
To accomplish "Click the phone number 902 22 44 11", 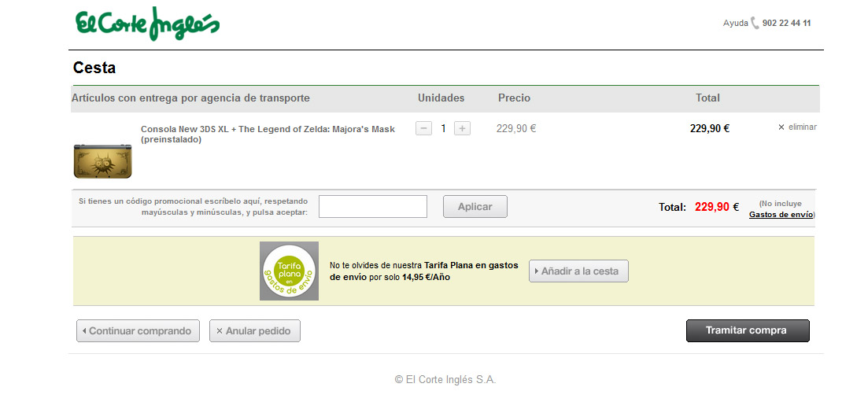I will (x=787, y=24).
